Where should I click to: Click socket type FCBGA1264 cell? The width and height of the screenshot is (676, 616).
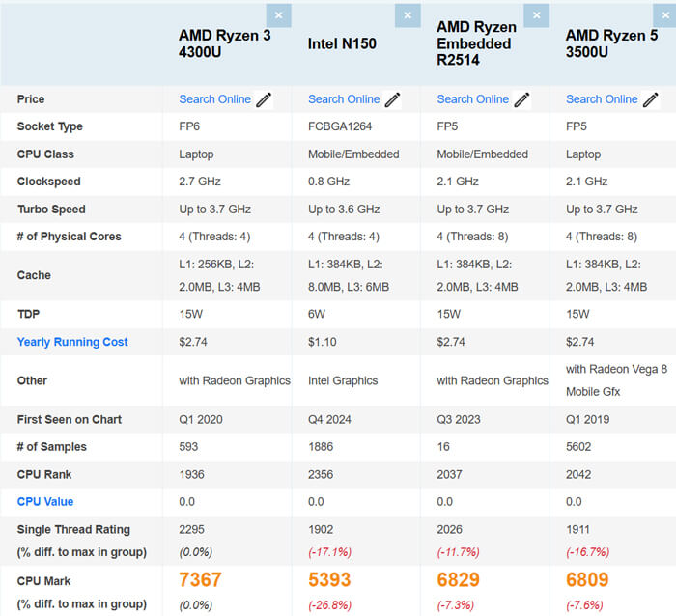tap(340, 126)
